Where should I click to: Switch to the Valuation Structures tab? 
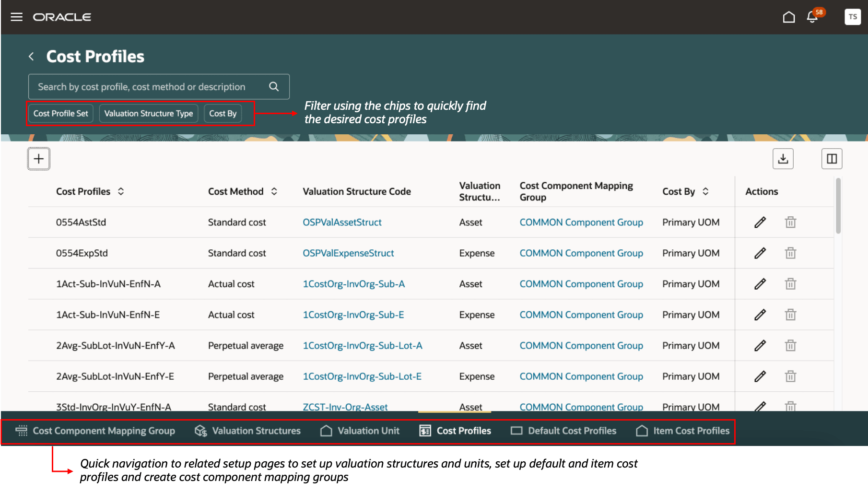click(x=248, y=431)
